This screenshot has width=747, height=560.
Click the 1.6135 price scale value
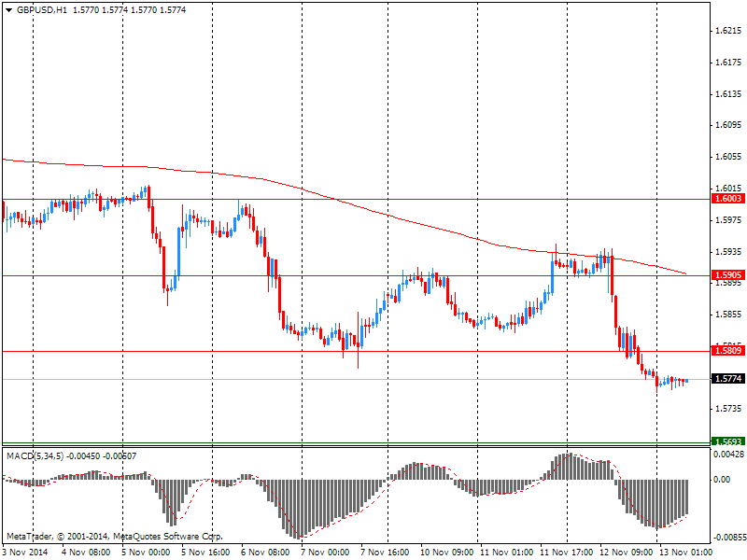[x=729, y=94]
